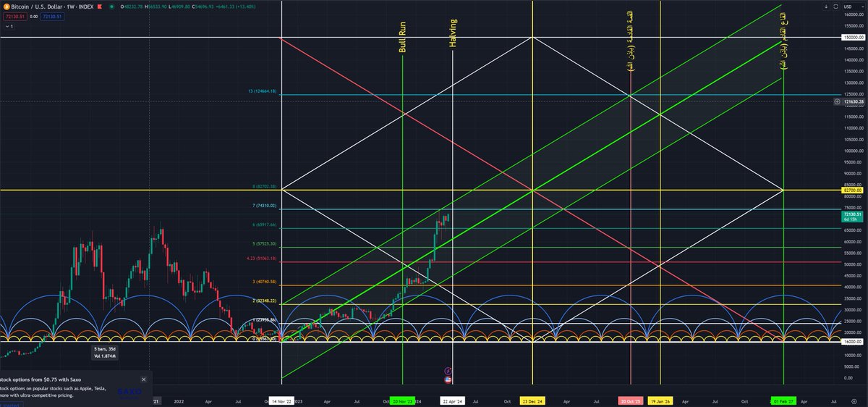Click the Fib level 3 (40740.58) label
The image size is (868, 407).
click(x=264, y=282)
